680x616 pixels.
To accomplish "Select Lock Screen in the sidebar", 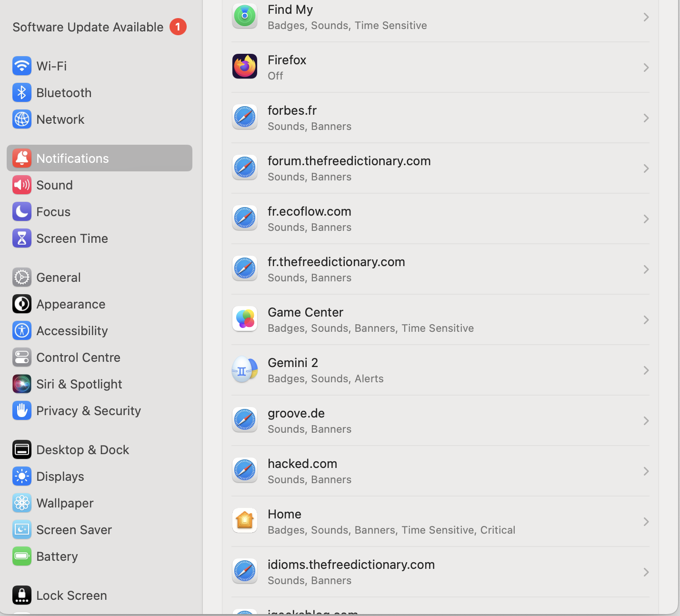I will pyautogui.click(x=100, y=595).
